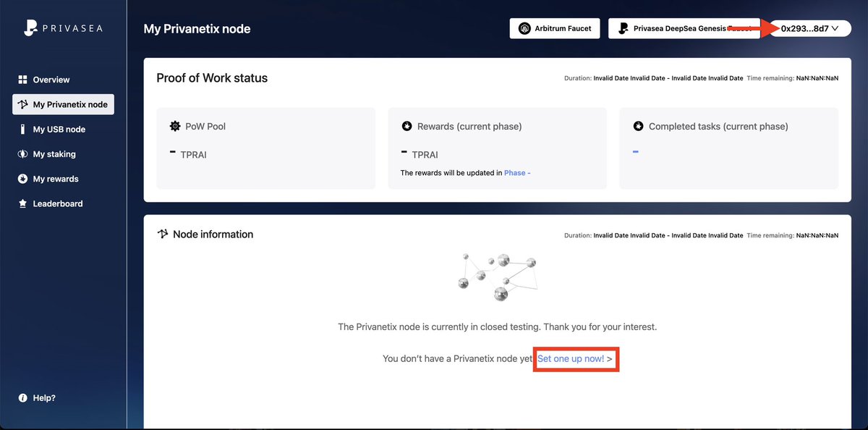Click the Overview grid icon
The image size is (868, 430).
coord(22,80)
